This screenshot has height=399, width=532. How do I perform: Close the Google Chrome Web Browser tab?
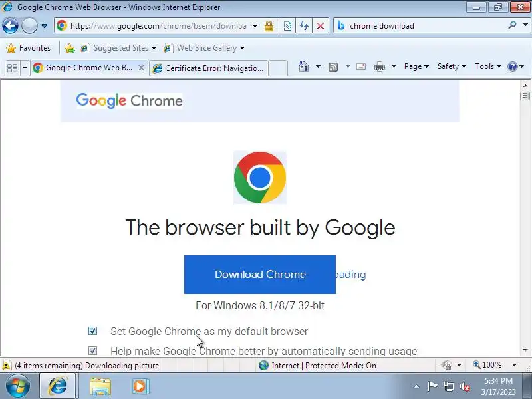142,68
